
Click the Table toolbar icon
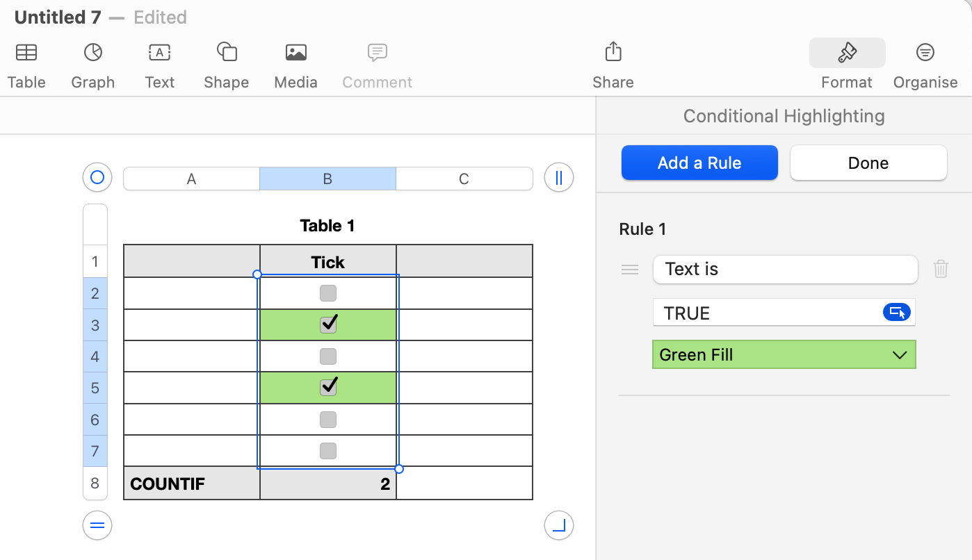pyautogui.click(x=26, y=53)
